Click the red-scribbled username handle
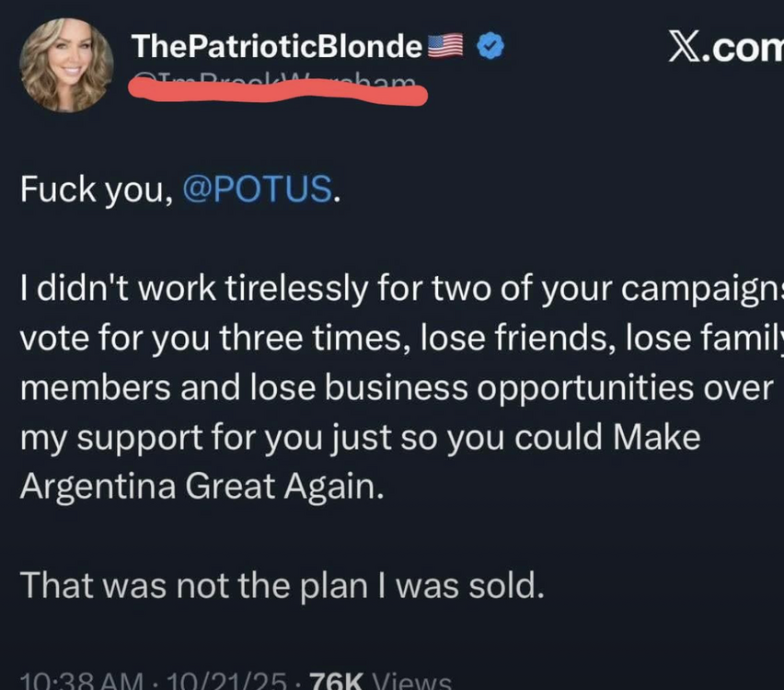 276,87
